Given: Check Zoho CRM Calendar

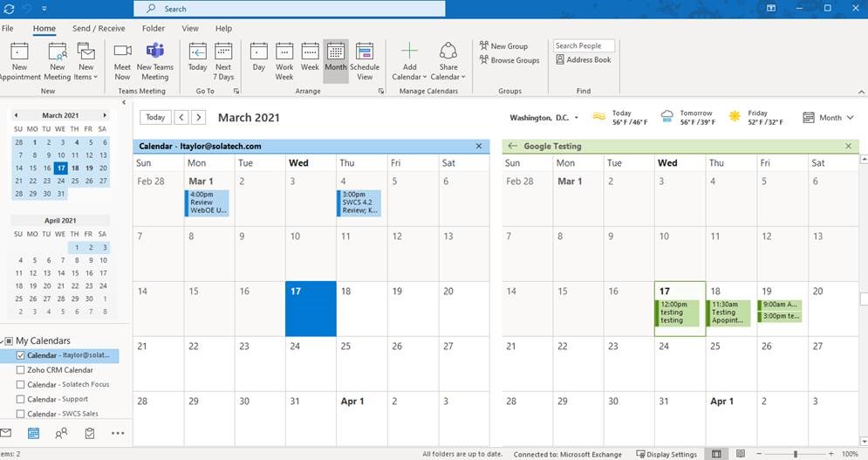Looking at the screenshot, I should (x=20, y=370).
